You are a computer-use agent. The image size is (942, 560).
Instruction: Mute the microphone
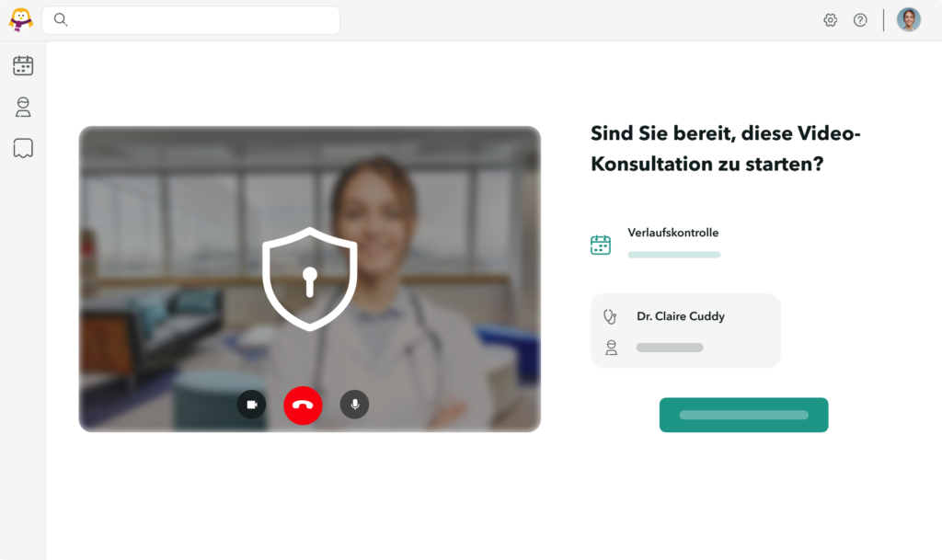(354, 405)
